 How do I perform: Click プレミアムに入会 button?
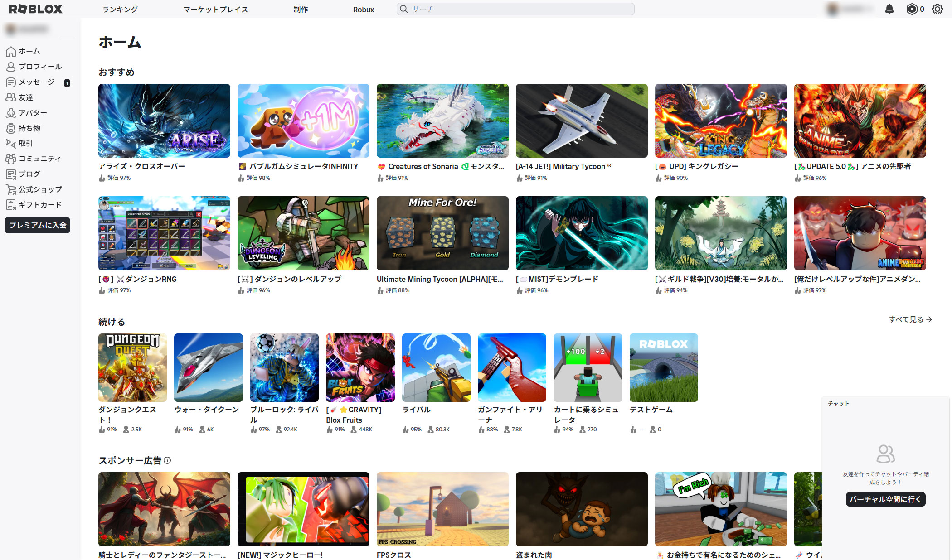point(38,225)
